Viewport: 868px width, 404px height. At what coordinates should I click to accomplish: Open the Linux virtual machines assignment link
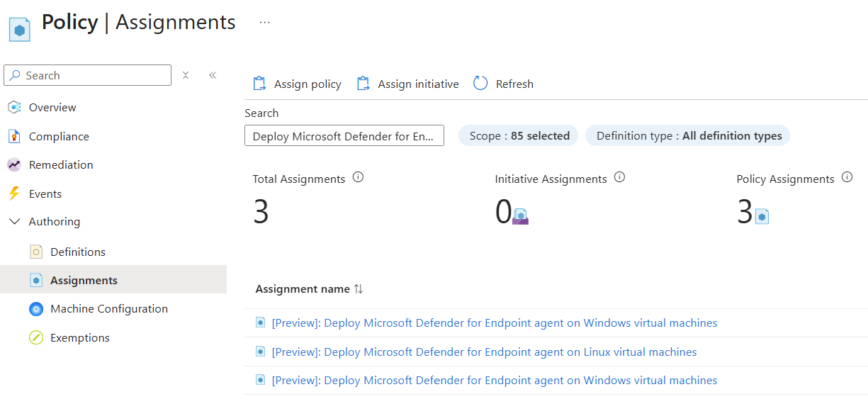pos(485,352)
